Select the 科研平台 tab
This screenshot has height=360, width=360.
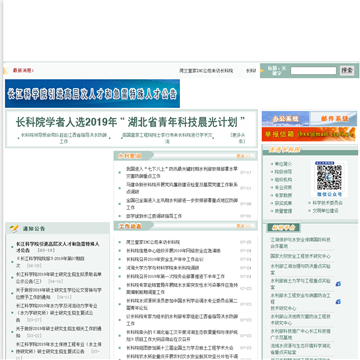pos(284,228)
